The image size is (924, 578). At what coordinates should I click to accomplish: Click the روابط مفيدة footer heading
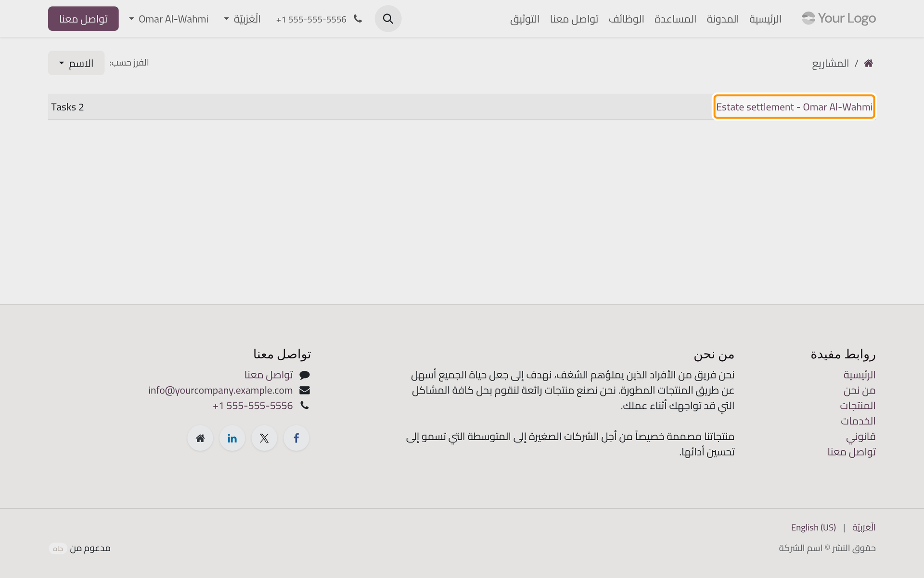(843, 355)
